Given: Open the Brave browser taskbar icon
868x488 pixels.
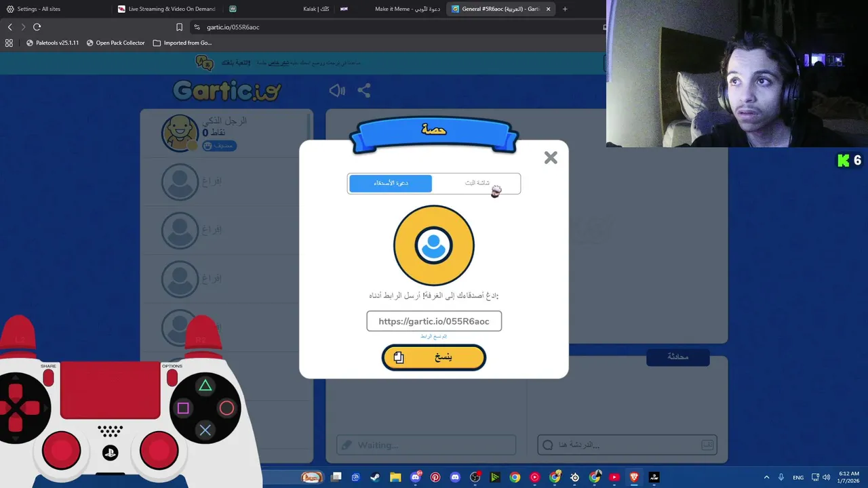Looking at the screenshot, I should pyautogui.click(x=635, y=477).
